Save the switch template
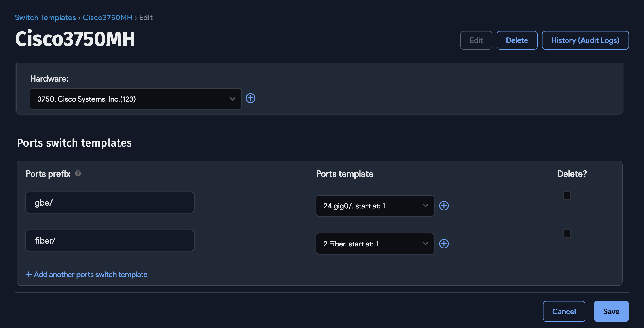This screenshot has height=328, width=644. click(611, 311)
